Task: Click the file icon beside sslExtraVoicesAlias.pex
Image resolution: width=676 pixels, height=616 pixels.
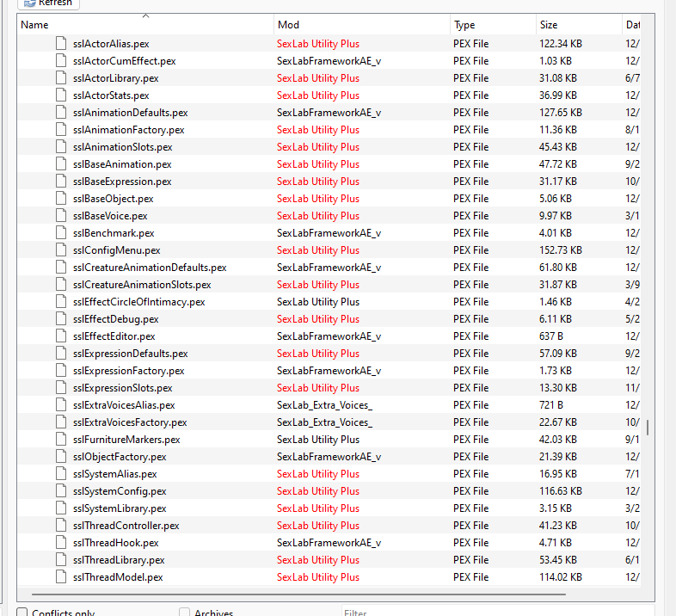Action: coord(61,405)
